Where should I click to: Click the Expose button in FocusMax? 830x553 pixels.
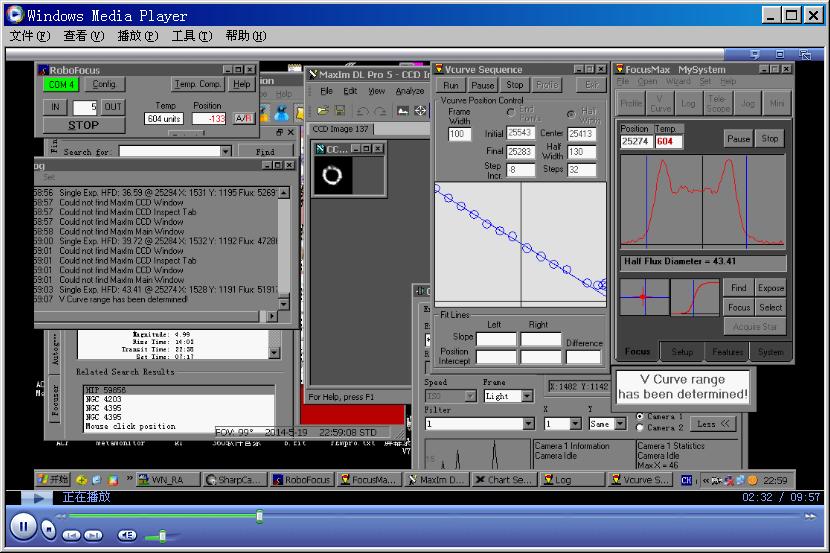click(770, 288)
